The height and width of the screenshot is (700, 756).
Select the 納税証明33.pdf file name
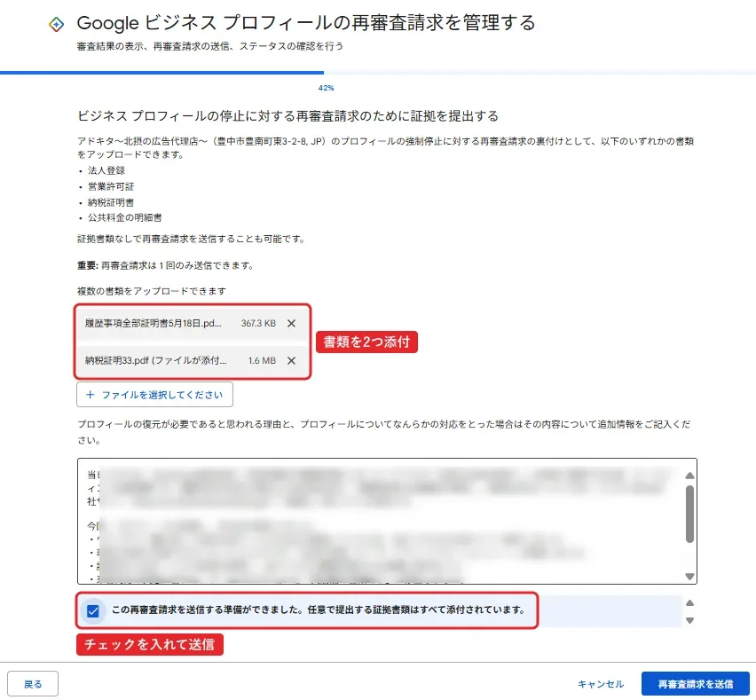pos(155,360)
